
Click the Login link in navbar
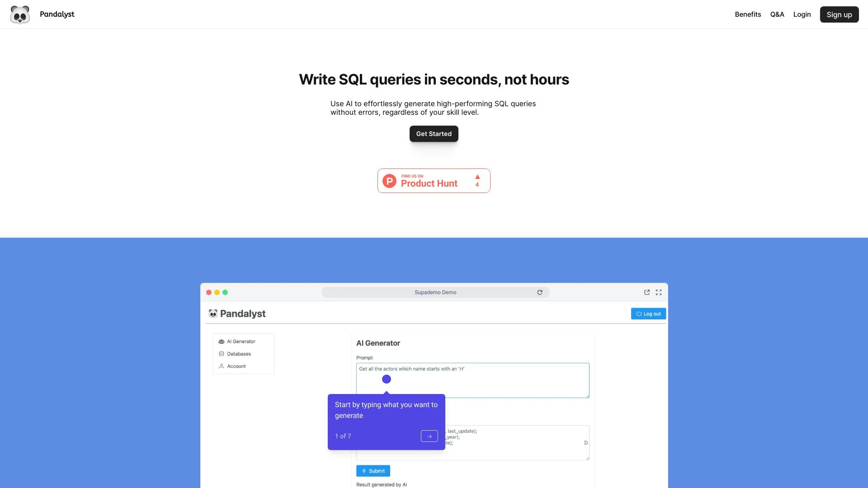pos(802,14)
